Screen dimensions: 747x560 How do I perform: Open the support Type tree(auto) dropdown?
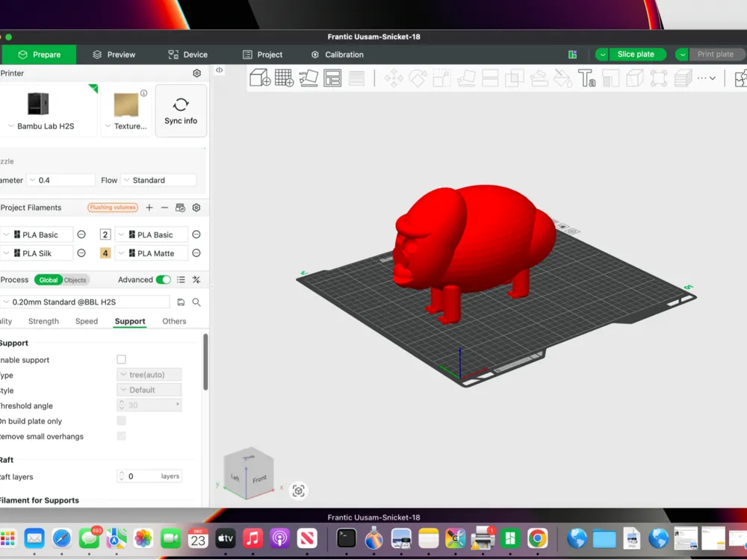coord(149,374)
